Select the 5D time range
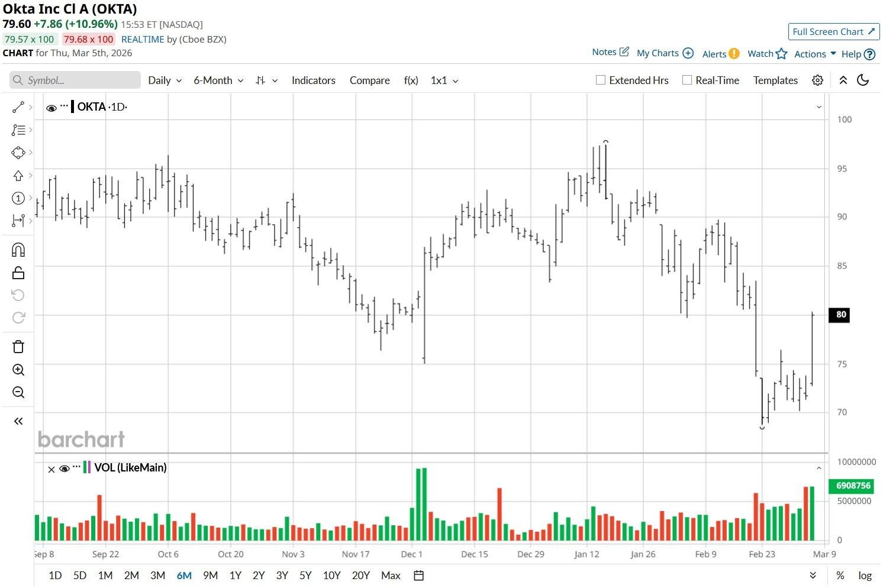Viewport: 883px width, 588px height. coord(80,576)
